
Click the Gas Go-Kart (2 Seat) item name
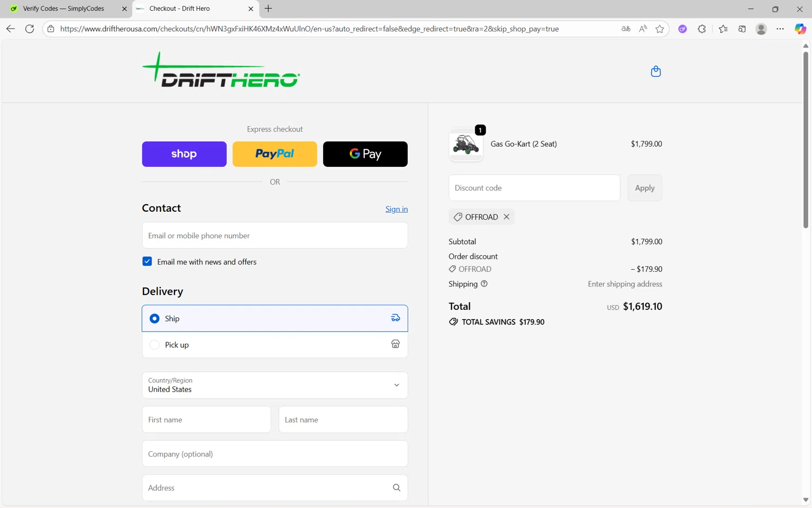(x=523, y=144)
